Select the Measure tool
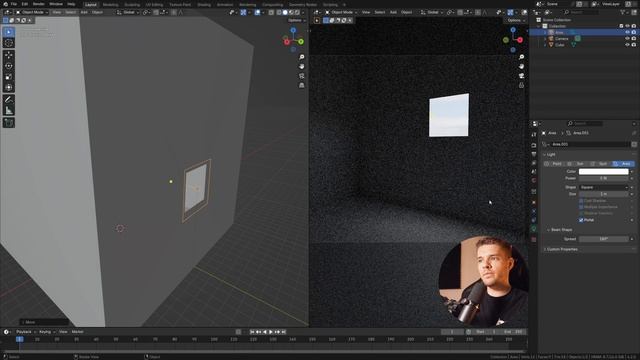 click(x=9, y=111)
